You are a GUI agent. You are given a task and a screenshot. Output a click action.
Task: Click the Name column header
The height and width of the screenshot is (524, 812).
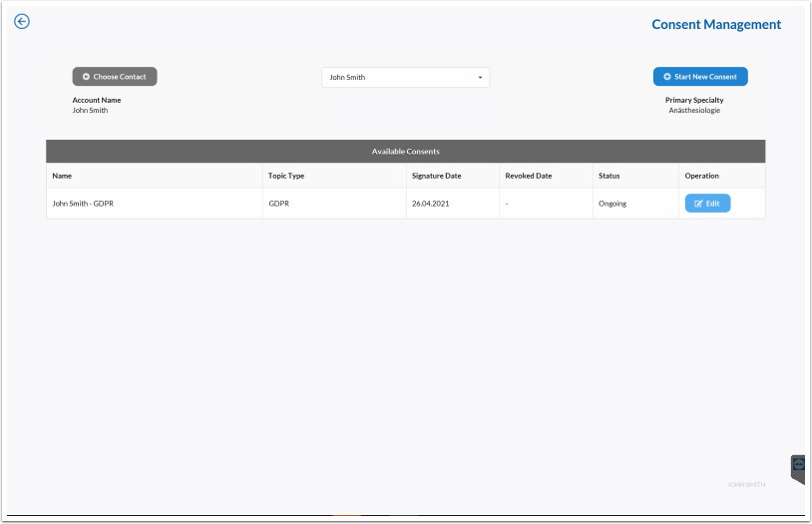click(x=63, y=176)
